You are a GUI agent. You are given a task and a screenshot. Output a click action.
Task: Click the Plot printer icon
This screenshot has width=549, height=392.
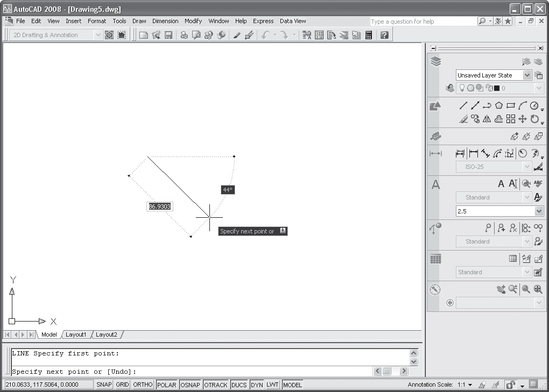pos(184,35)
